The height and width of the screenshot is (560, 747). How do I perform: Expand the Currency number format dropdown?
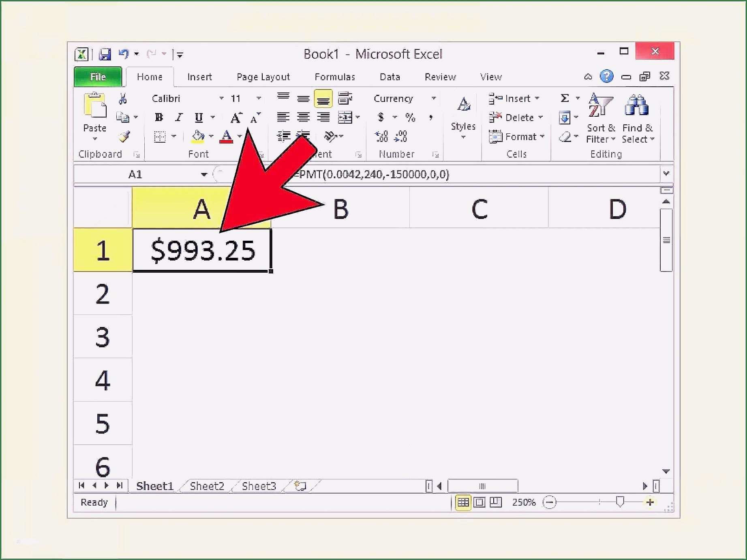click(433, 98)
